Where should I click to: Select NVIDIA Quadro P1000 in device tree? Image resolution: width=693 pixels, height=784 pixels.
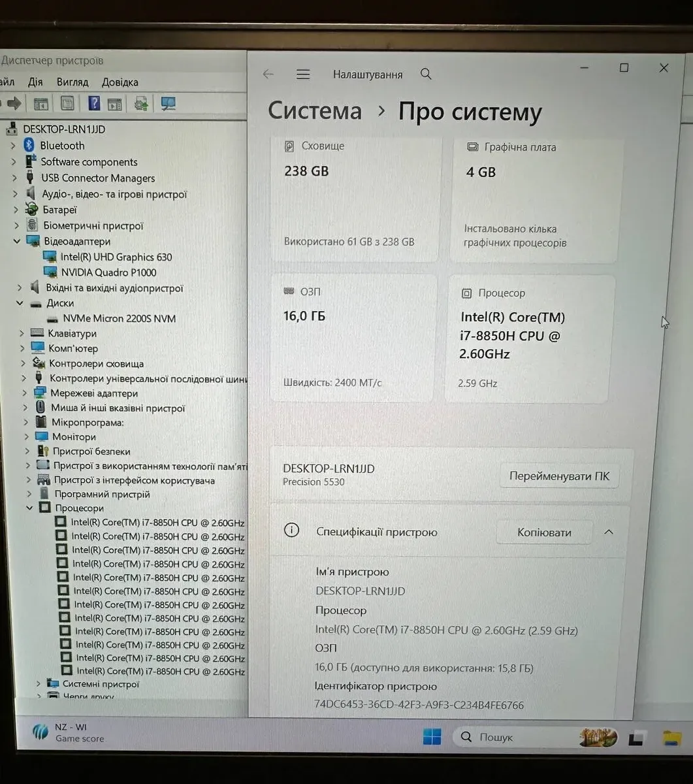(108, 272)
